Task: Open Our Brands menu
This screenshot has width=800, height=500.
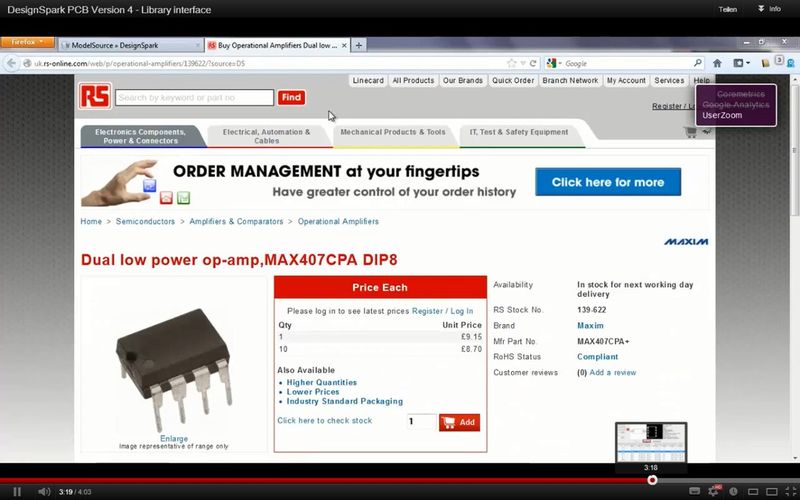Action: (x=463, y=81)
